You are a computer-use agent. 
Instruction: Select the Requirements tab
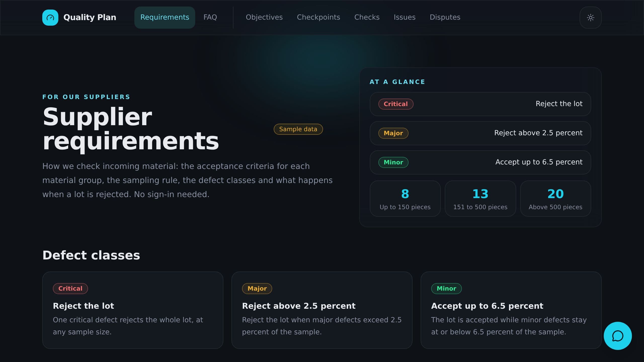pos(165,17)
